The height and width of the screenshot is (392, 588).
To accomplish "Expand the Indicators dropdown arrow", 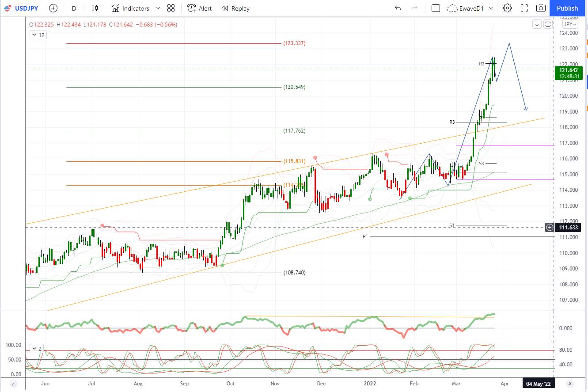I will tap(158, 8).
